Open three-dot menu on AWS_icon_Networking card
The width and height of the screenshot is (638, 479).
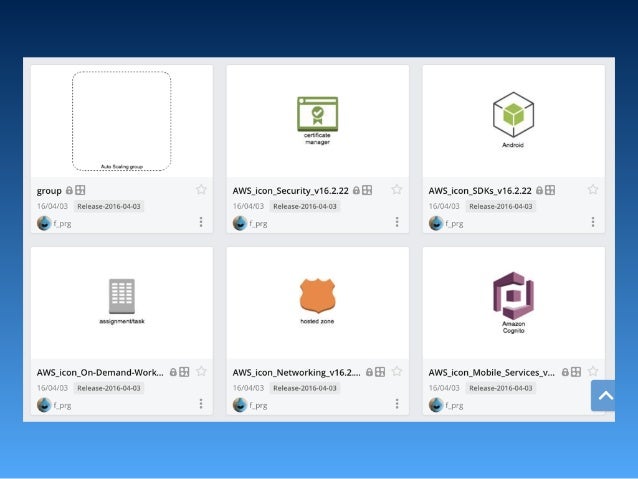397,404
